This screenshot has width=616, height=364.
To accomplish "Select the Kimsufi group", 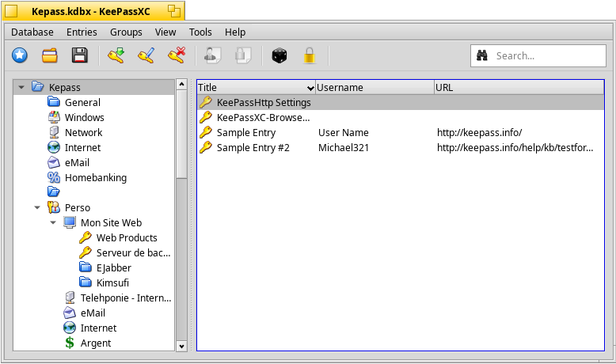I will coord(112,282).
